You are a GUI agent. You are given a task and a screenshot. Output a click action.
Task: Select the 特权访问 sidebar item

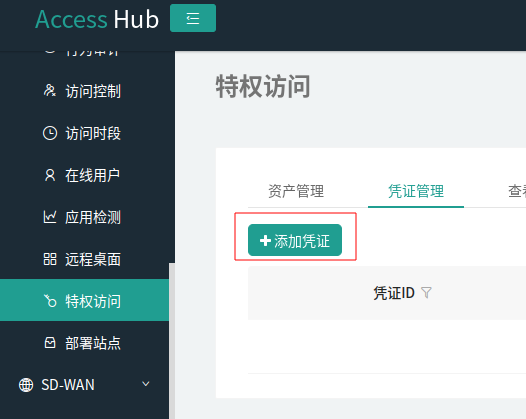coord(84,300)
